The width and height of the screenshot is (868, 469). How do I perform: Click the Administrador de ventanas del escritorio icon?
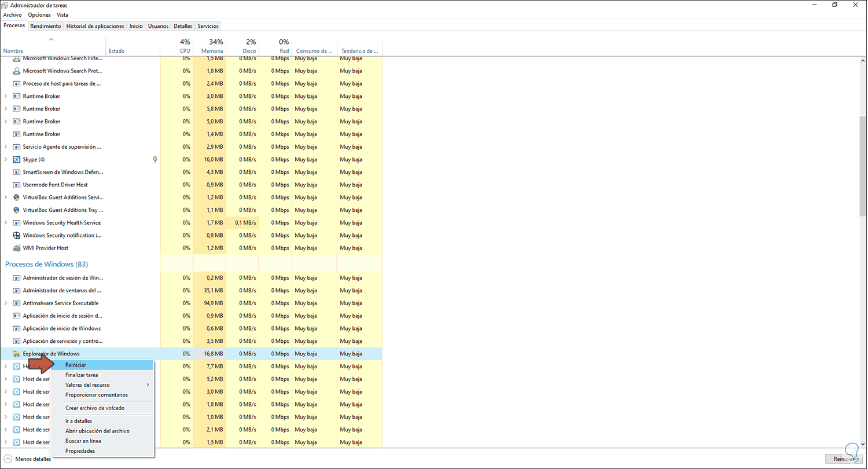(x=16, y=291)
